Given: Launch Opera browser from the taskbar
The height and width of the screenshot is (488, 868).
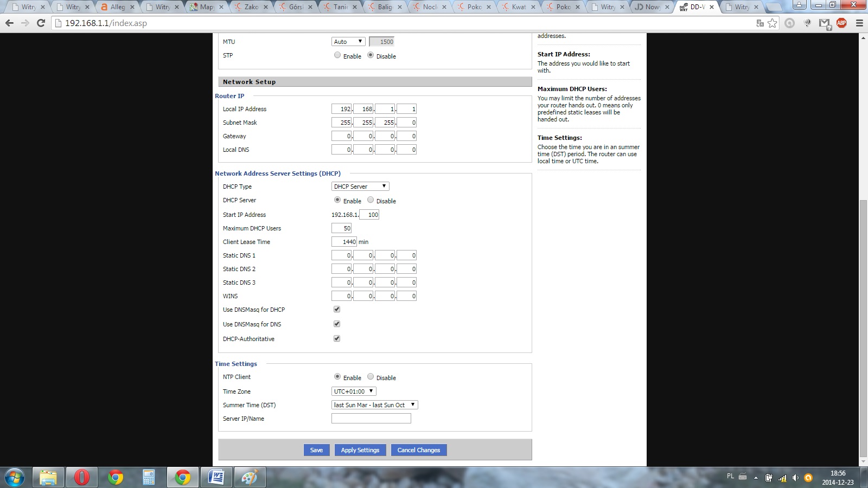Looking at the screenshot, I should click(x=81, y=477).
